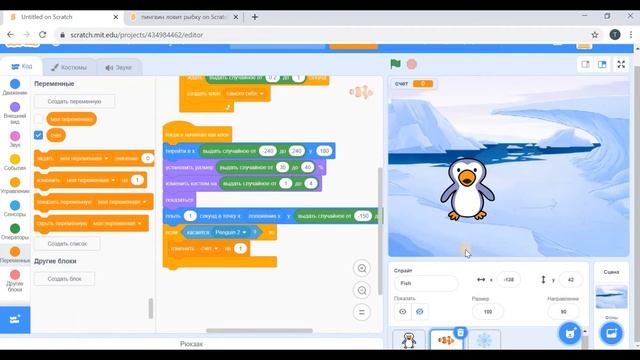Select the Сенсоры blocks category

[15, 209]
